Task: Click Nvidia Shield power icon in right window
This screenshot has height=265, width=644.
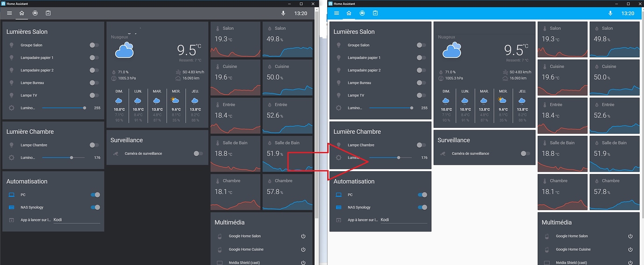Action: click(630, 263)
